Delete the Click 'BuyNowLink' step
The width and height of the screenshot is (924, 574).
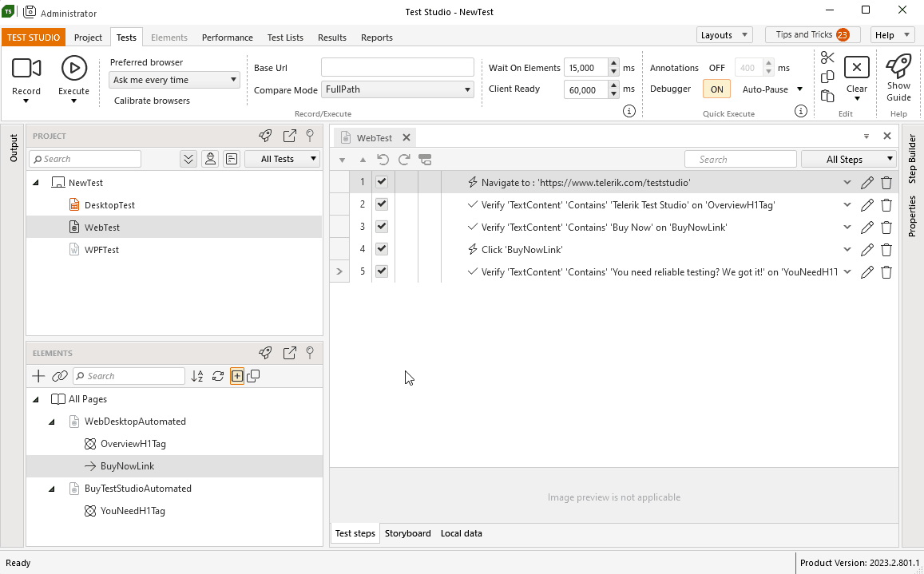click(x=886, y=250)
